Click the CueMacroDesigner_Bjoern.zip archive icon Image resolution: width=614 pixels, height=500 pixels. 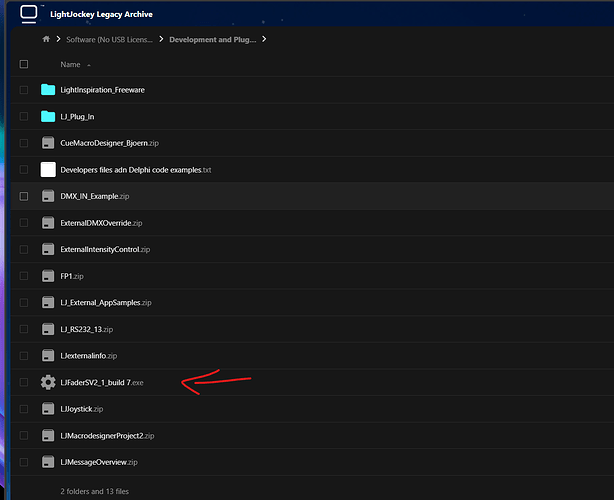[48, 143]
